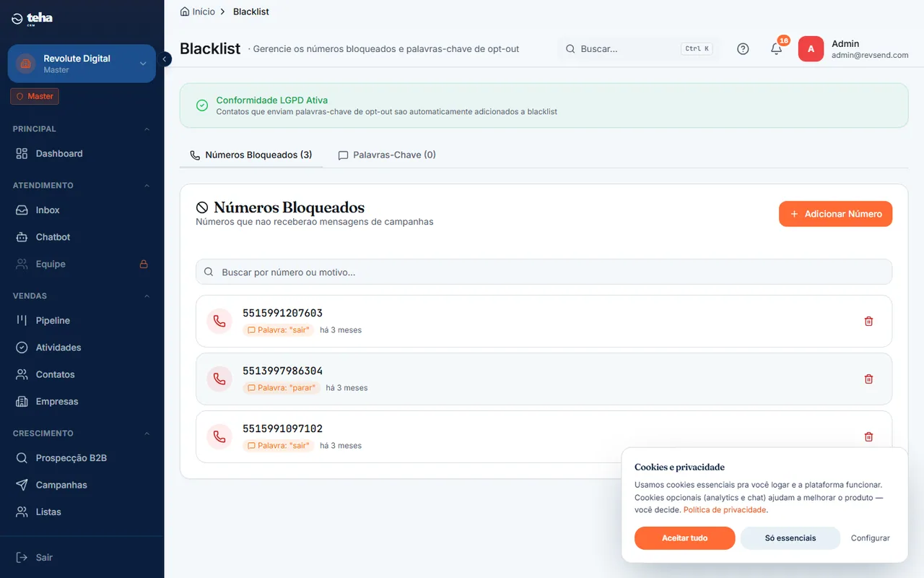Open the Empresas page
Screen dimensions: 924x578
coord(82,402)
